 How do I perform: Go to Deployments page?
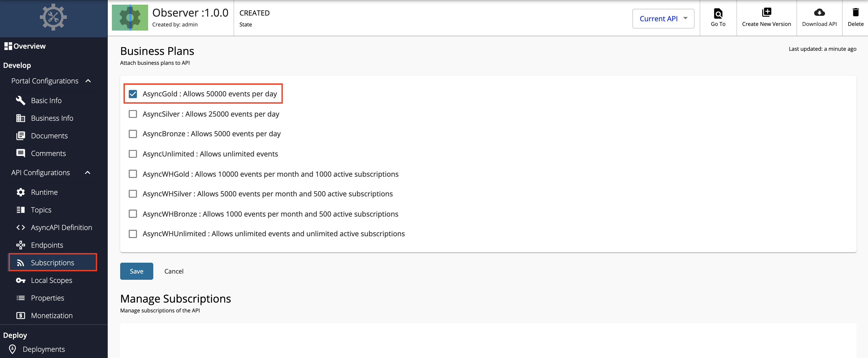[x=44, y=349]
